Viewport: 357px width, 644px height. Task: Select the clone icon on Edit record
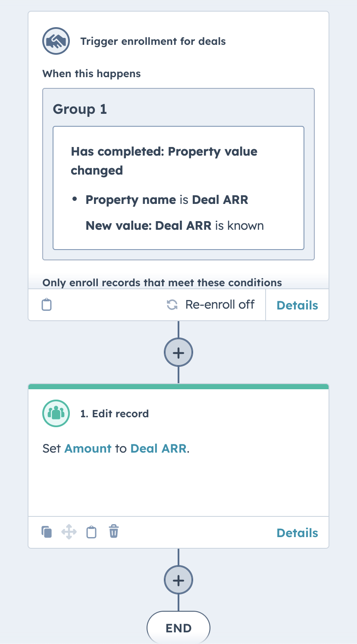coord(46,532)
